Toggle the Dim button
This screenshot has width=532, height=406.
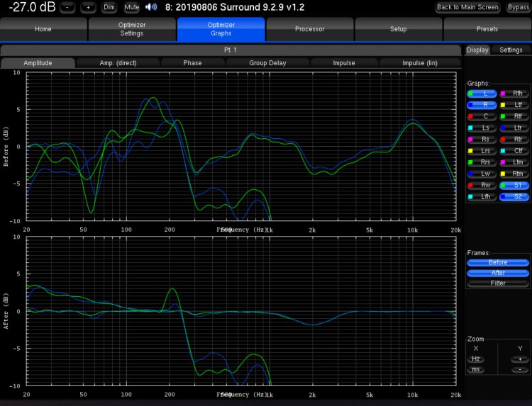(x=109, y=7)
